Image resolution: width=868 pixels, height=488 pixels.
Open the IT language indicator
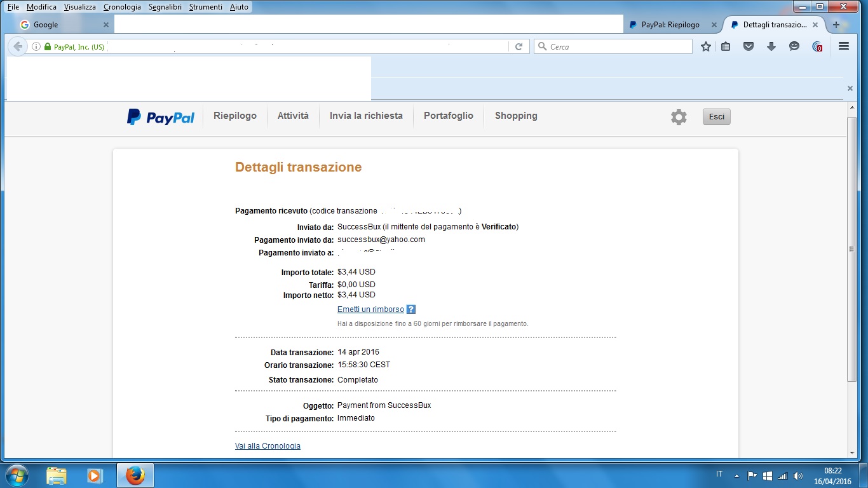pos(719,474)
